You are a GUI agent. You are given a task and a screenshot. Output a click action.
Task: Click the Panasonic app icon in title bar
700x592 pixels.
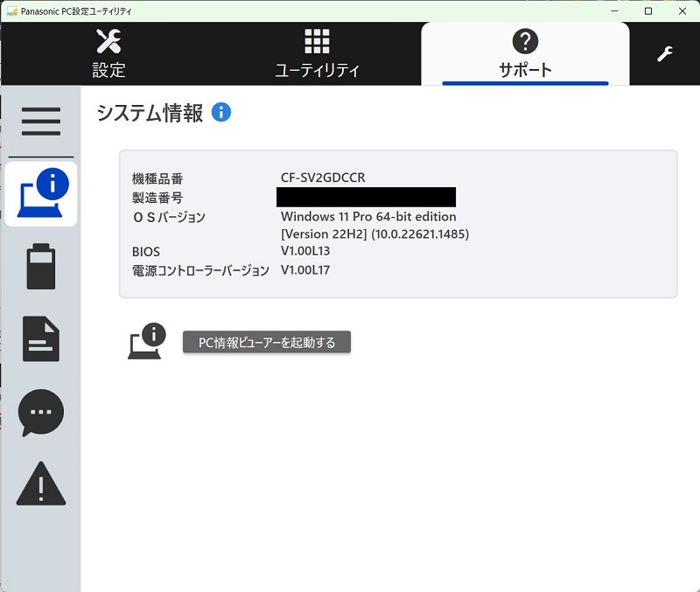12,11
